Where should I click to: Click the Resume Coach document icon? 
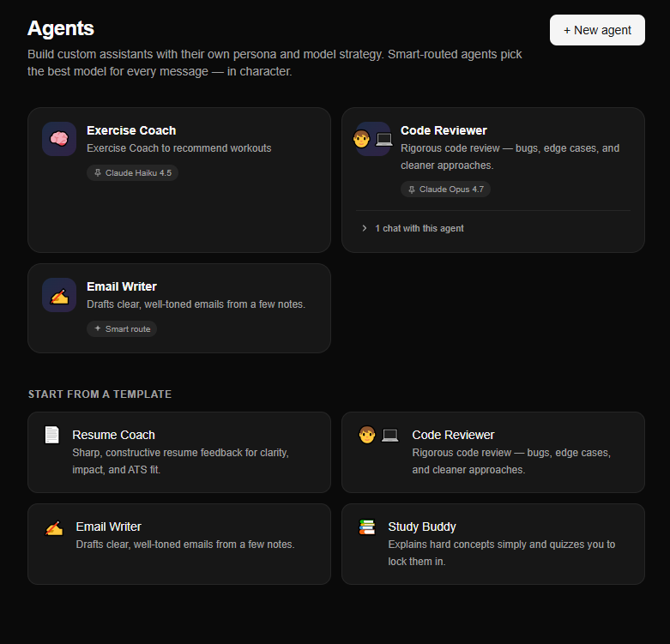(52, 435)
